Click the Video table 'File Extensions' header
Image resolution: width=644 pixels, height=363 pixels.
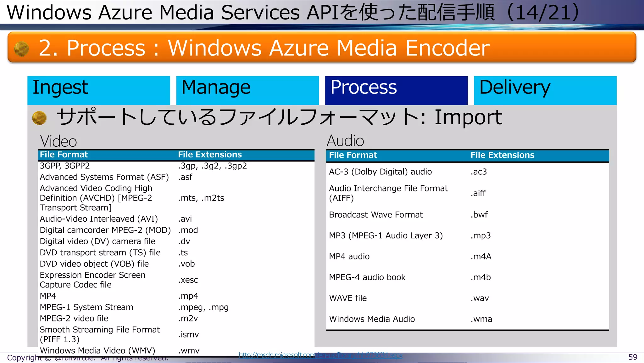point(210,155)
